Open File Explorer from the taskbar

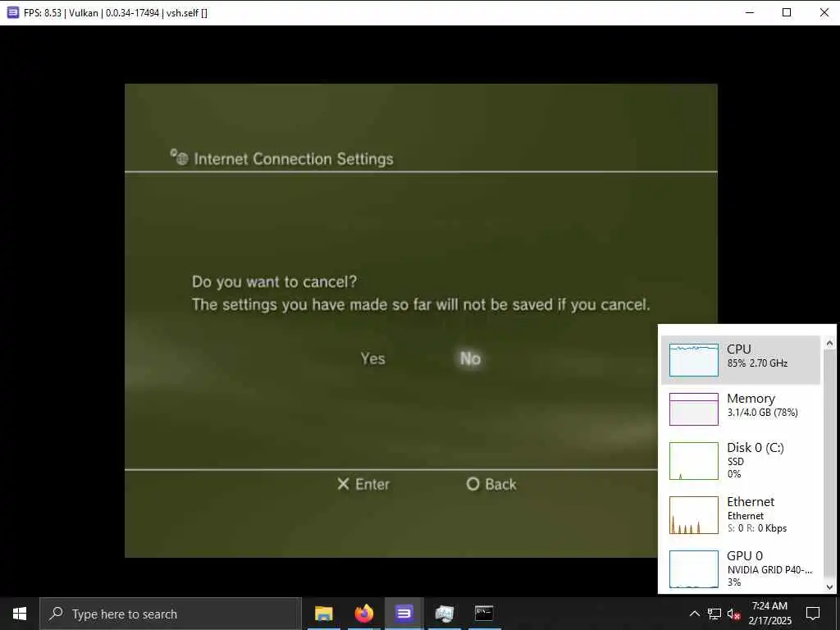pos(323,614)
